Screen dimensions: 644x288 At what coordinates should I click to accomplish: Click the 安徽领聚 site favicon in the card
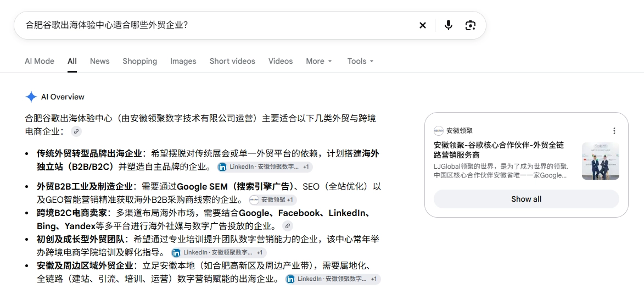[x=438, y=131]
